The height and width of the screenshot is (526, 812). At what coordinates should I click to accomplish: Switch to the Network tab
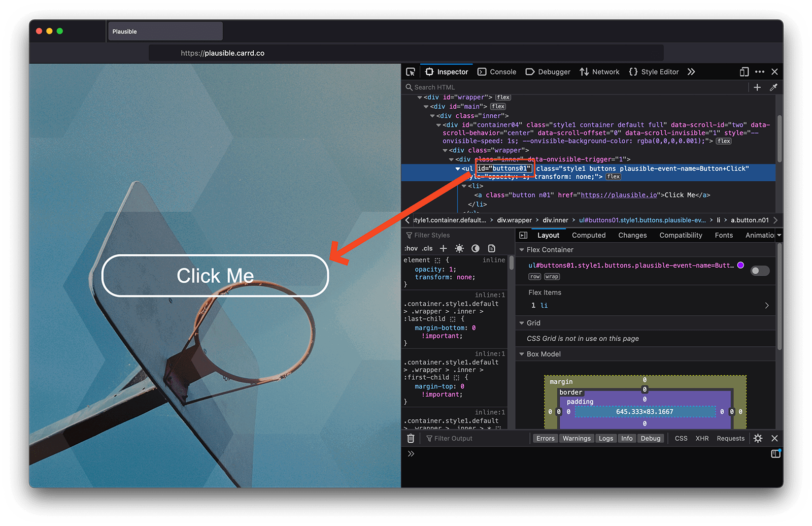coord(600,72)
